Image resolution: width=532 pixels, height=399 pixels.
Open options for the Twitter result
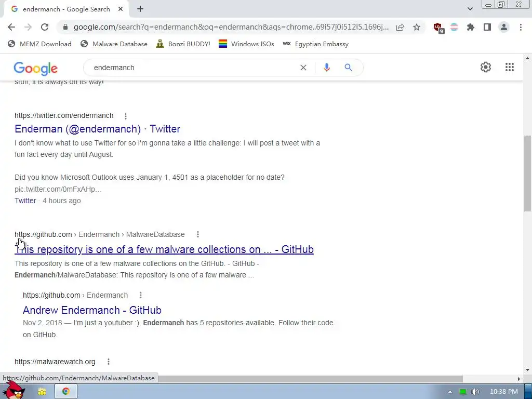[126, 116]
